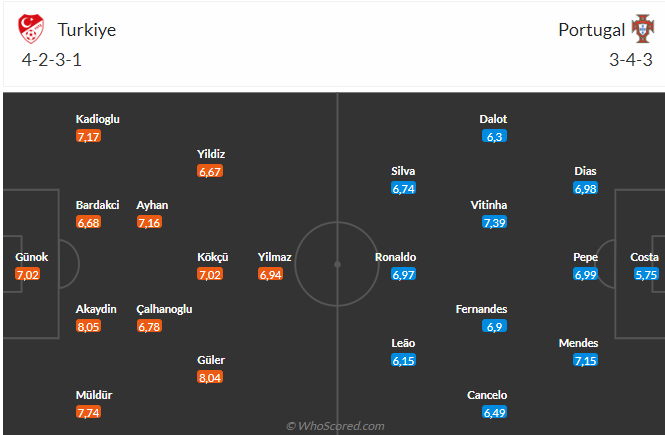Click player Çalhanoglu's name
This screenshot has height=435, width=665.
pyautogui.click(x=163, y=309)
